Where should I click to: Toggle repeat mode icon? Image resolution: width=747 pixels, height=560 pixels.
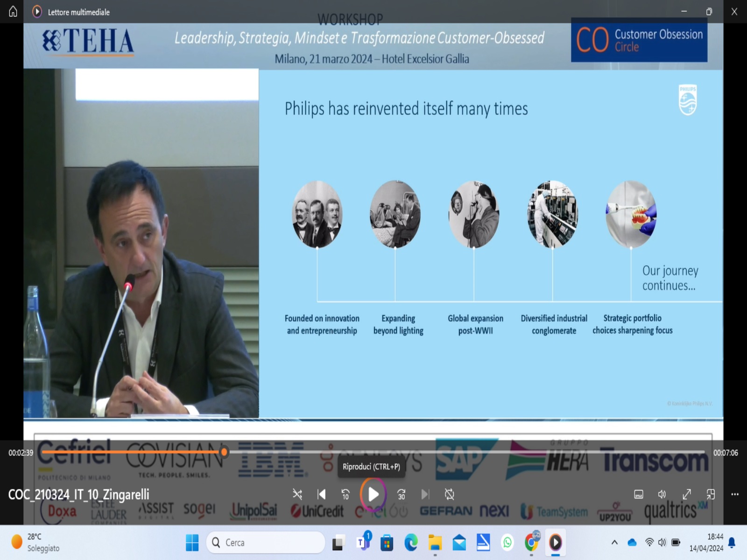(449, 494)
